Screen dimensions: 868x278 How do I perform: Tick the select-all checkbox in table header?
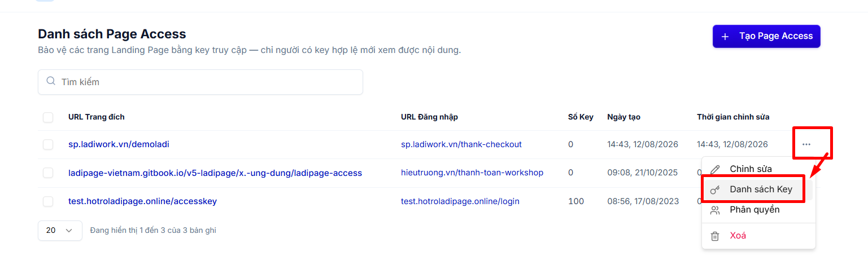tap(48, 117)
